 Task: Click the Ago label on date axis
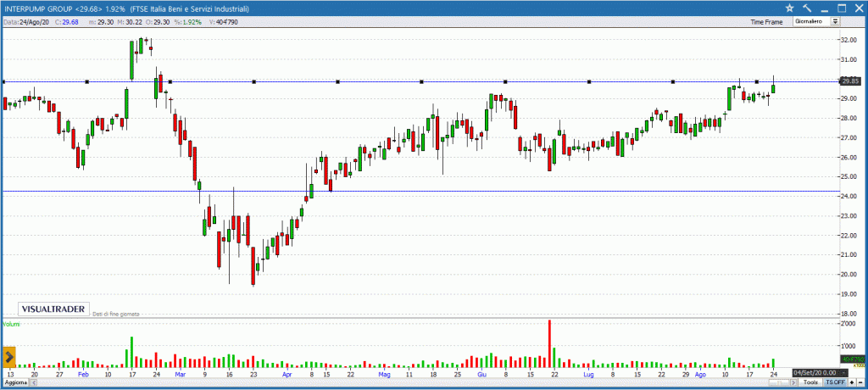[700, 375]
